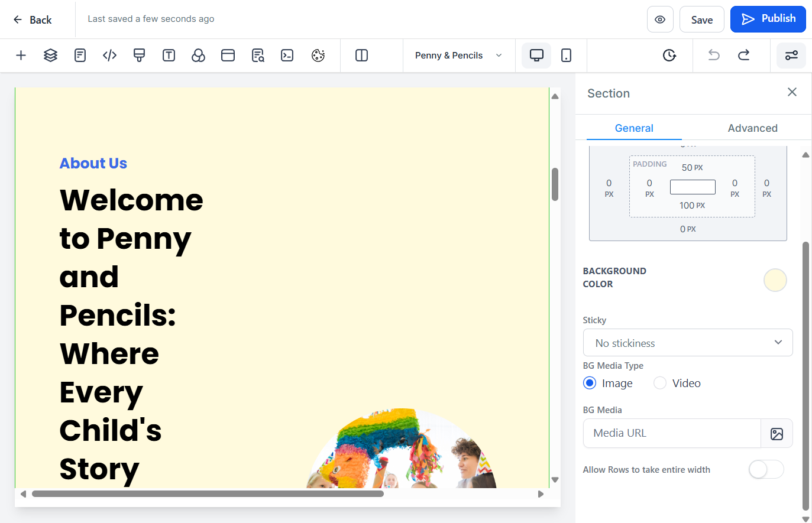
Task: Click the Section panel scrollbar thumb
Action: 805,376
